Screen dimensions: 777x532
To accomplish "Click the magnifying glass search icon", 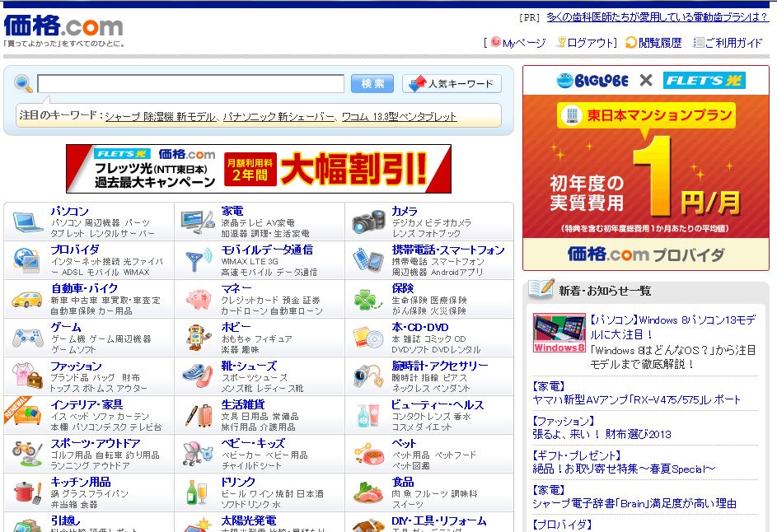I will click(23, 84).
